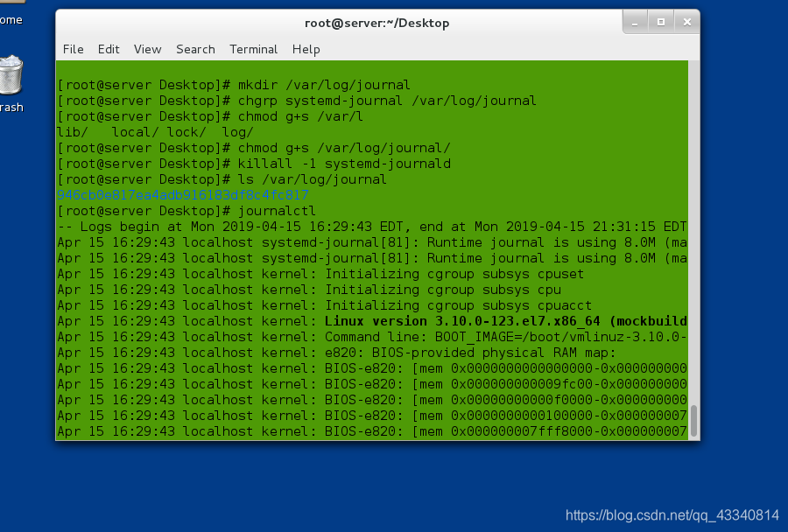Open the Search menu
This screenshot has width=788, height=532.
click(195, 49)
